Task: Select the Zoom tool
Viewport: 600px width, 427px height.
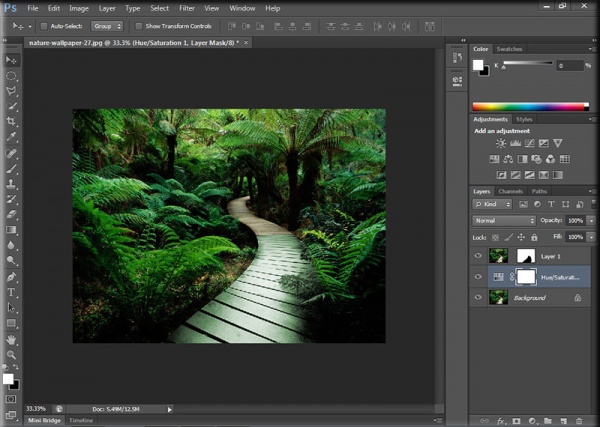Action: click(12, 355)
